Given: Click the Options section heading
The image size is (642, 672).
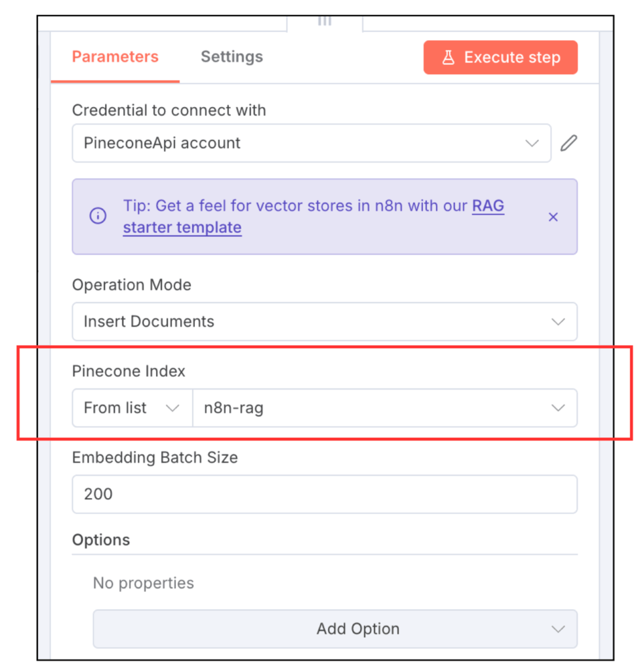Looking at the screenshot, I should point(101,540).
